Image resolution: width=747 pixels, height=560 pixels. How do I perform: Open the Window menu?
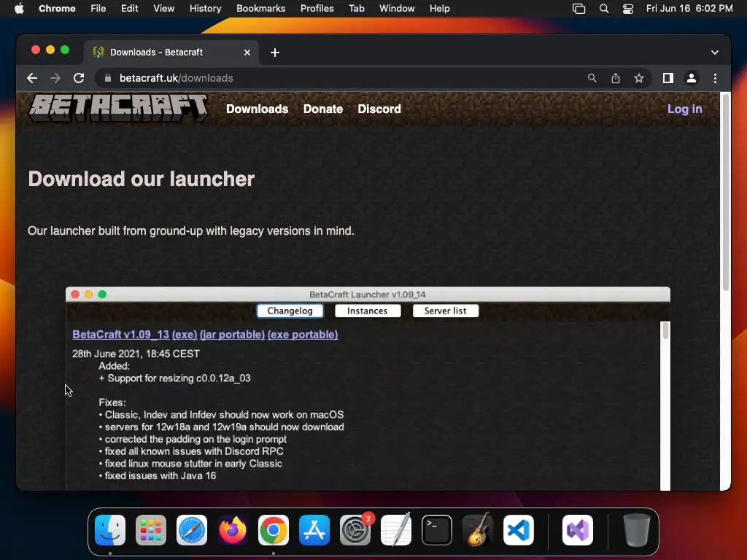click(397, 9)
